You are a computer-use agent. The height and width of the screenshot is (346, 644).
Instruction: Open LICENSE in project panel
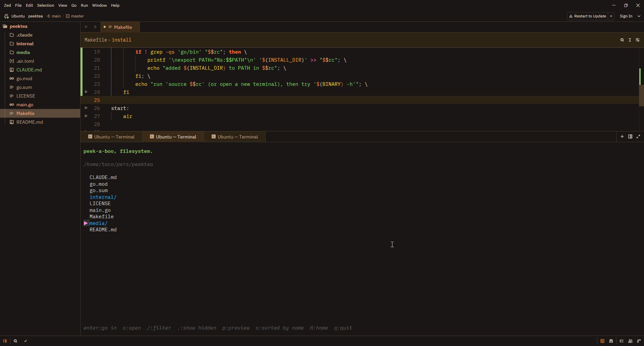click(x=40, y=96)
